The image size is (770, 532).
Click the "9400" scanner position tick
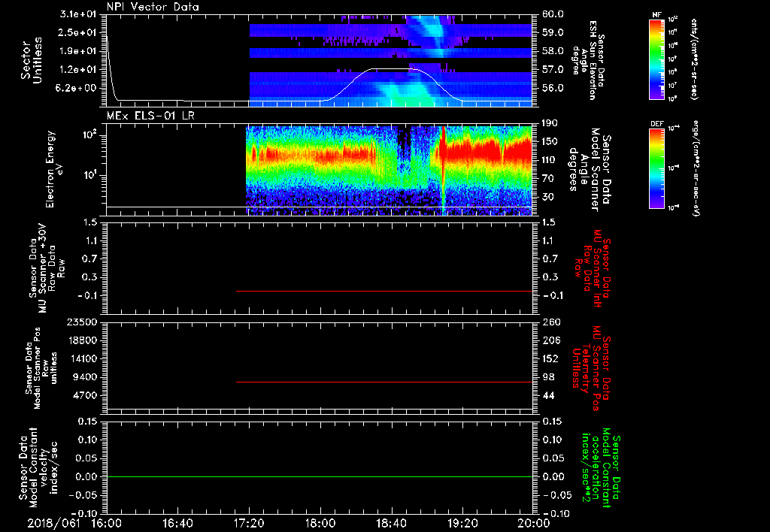pos(84,377)
